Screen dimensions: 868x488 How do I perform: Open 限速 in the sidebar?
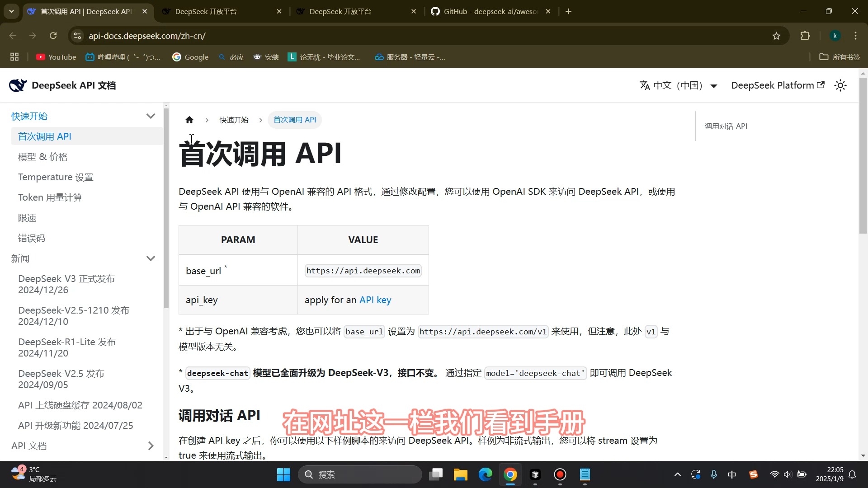pos(27,218)
